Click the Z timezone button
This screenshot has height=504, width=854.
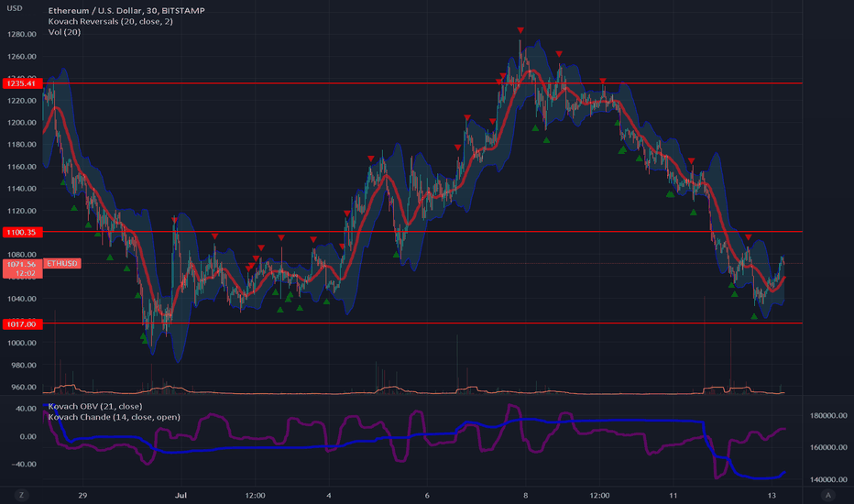pyautogui.click(x=22, y=495)
